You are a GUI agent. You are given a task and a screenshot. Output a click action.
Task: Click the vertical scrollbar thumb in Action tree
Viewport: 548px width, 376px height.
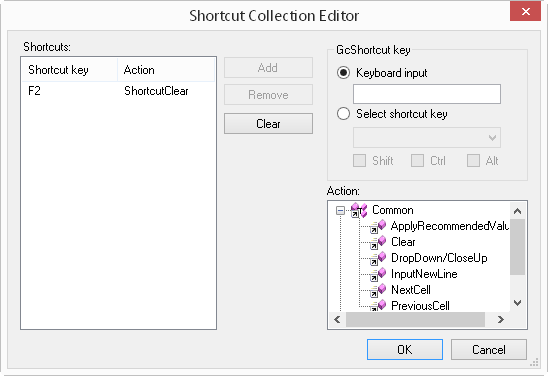tap(518, 247)
